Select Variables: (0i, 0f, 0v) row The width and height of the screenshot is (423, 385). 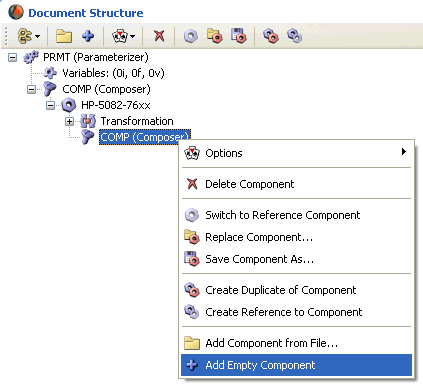click(x=113, y=73)
